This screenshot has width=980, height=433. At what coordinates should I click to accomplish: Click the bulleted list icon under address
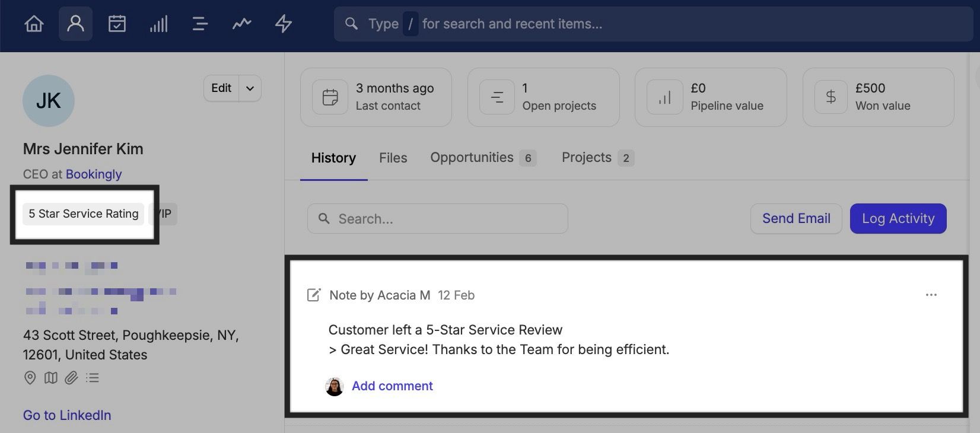[x=92, y=378]
